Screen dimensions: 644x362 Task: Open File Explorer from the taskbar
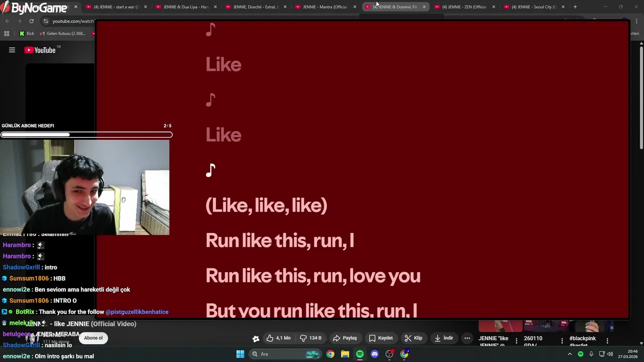(x=345, y=354)
